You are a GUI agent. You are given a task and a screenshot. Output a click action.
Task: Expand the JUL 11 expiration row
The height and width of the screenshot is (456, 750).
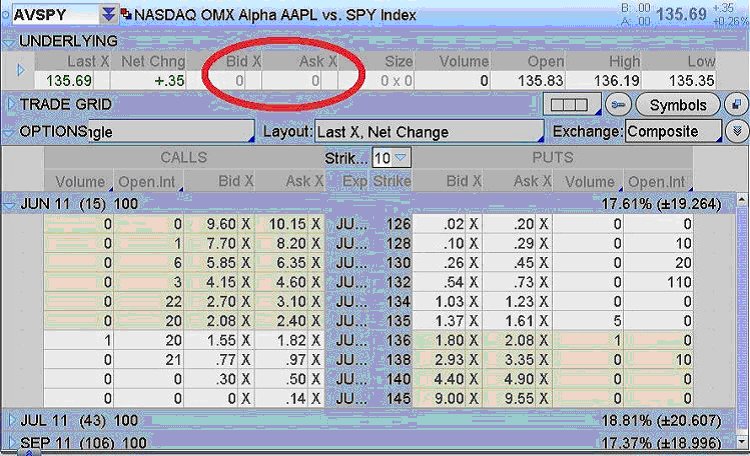tap(11, 420)
